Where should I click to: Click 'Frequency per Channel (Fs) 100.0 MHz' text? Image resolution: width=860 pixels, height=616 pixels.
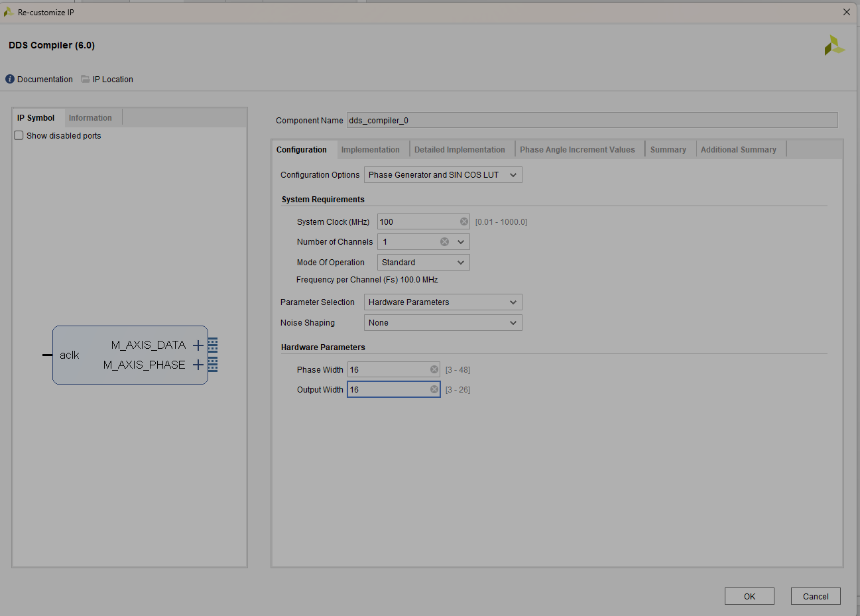click(x=367, y=280)
